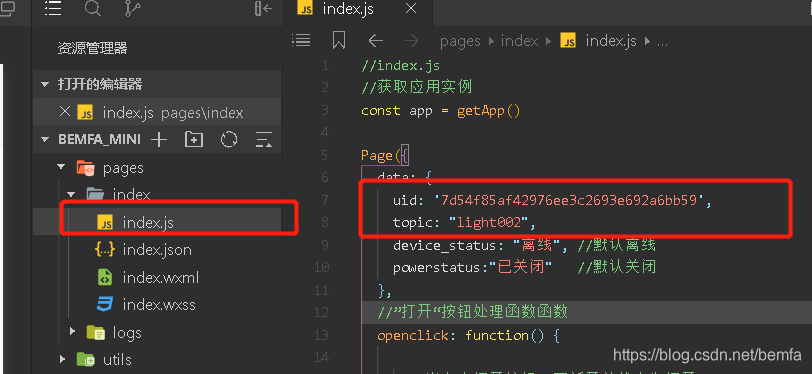Select the index folder in tree

pos(132,194)
